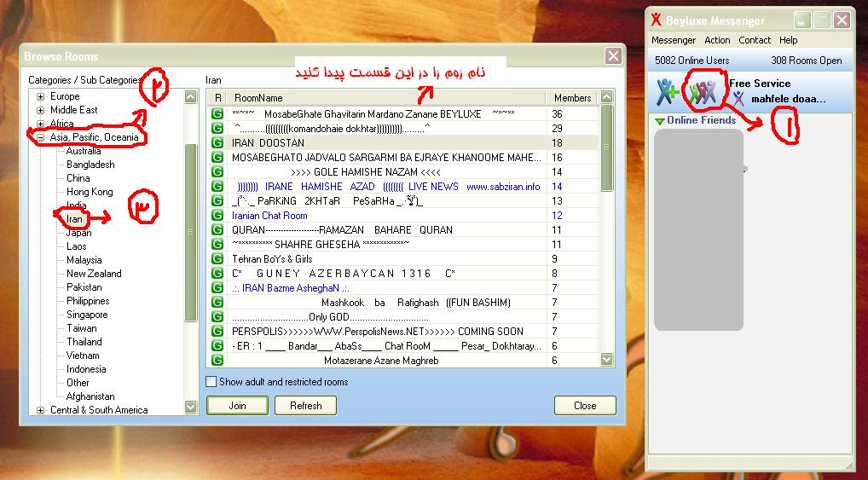
Task: Select Hong Kong sub category
Action: coord(90,192)
